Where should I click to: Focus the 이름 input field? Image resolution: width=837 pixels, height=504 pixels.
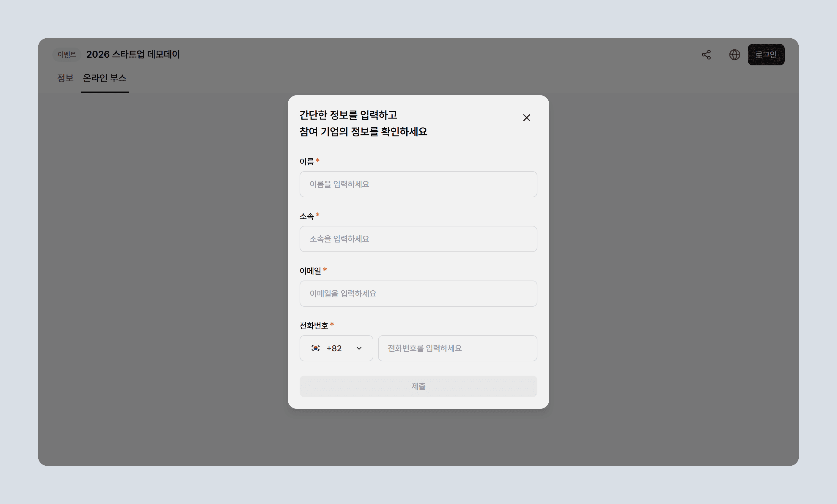418,184
